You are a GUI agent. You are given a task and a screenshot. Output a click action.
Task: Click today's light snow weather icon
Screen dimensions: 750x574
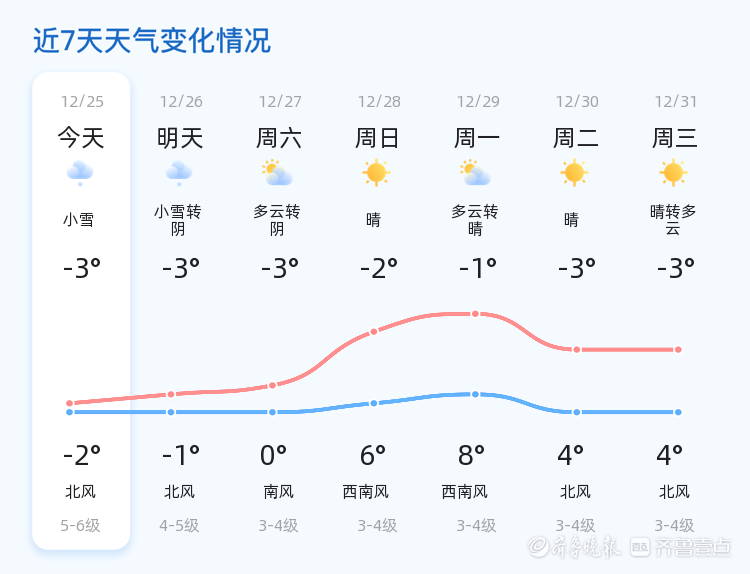[81, 173]
